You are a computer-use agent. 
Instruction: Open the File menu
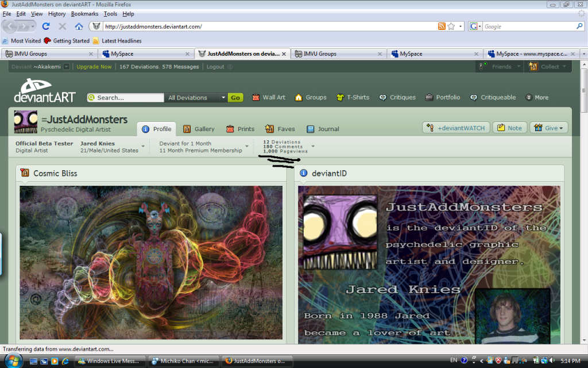(7, 14)
